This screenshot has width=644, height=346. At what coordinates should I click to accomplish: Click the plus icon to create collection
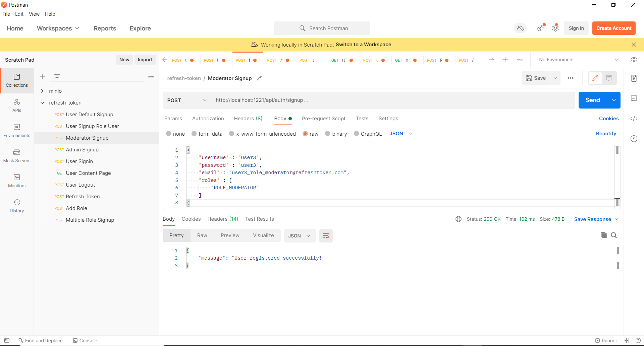point(42,77)
